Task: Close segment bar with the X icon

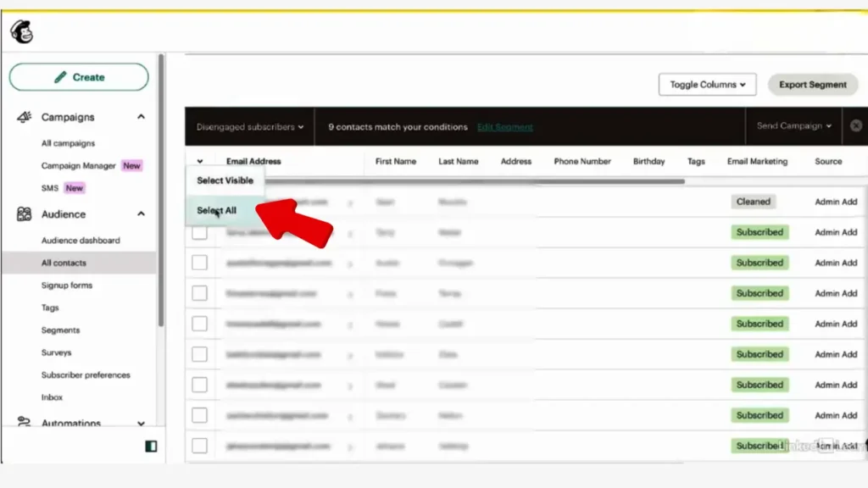Action: [x=855, y=125]
